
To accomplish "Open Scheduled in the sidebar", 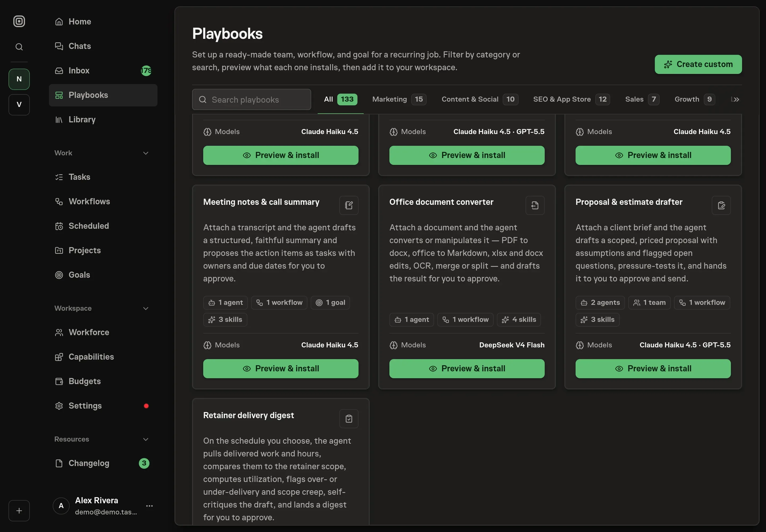I will click(103, 226).
